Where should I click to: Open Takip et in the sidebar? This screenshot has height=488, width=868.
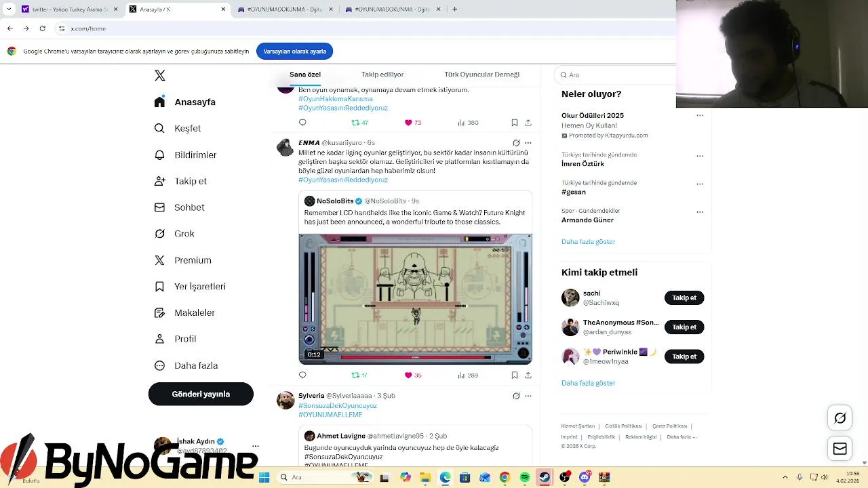(x=180, y=181)
